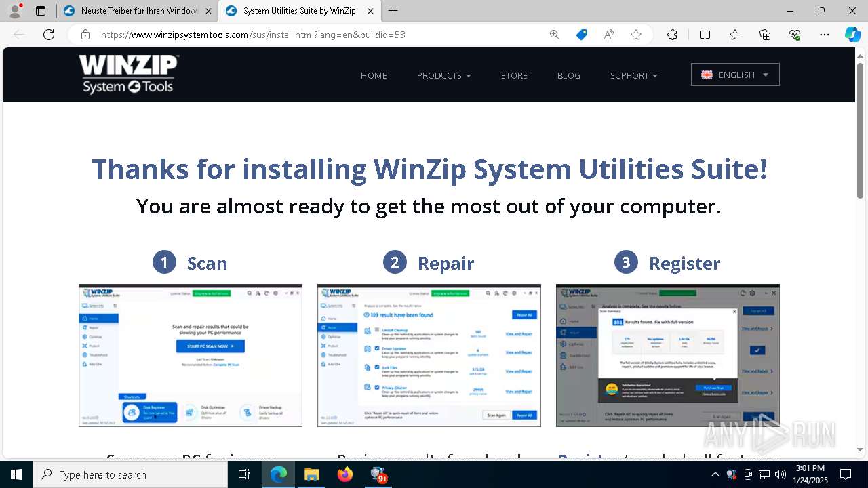868x488 pixels.
Task: Open the notification center icon
Action: click(x=846, y=474)
